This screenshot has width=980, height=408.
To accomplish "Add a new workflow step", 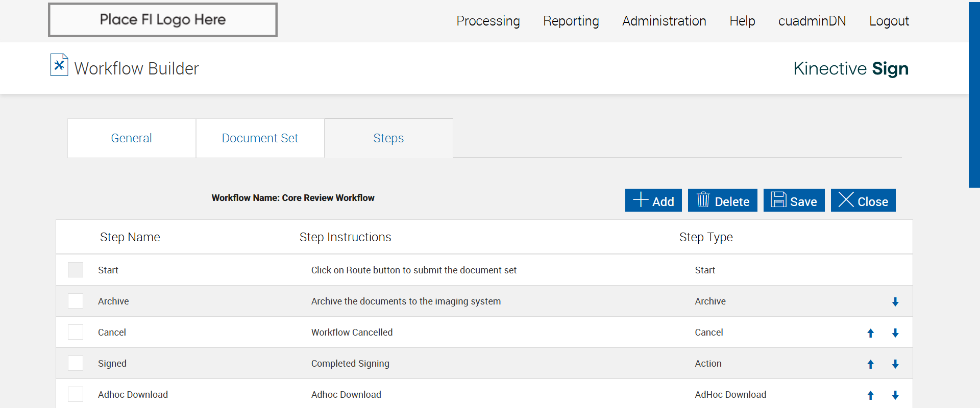I will [x=653, y=200].
